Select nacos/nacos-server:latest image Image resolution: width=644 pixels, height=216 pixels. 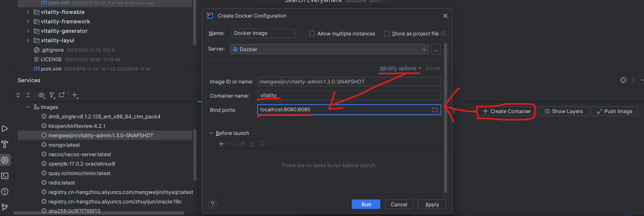point(80,154)
